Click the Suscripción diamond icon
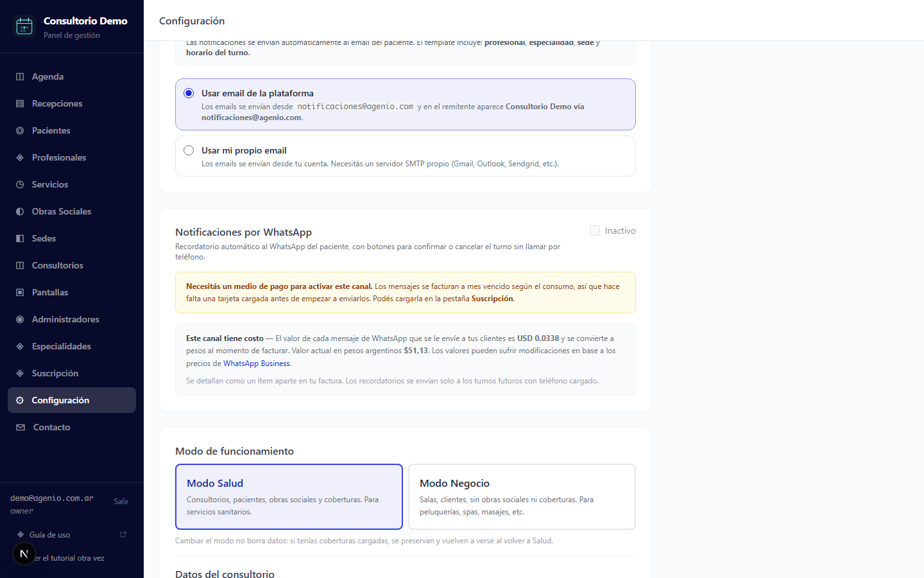924x578 pixels. pos(20,373)
